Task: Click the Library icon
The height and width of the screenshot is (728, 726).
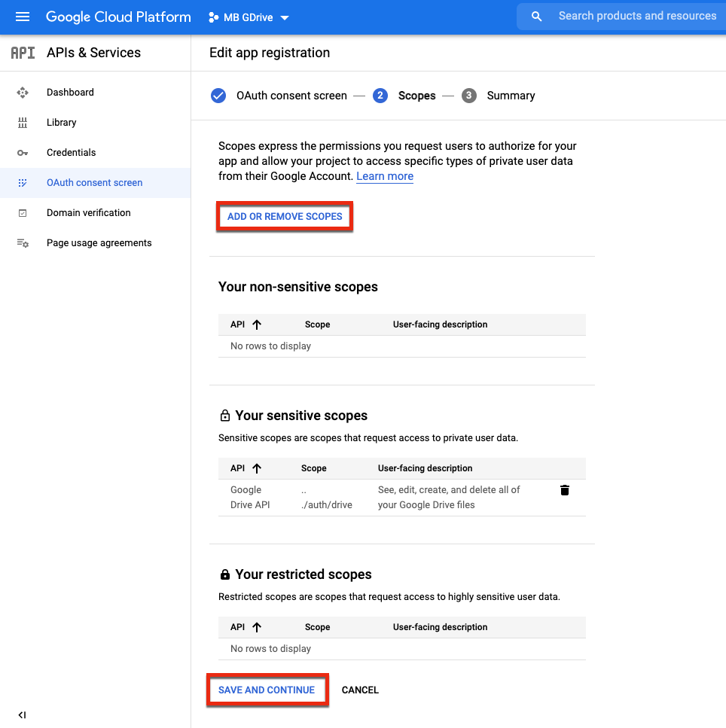Action: (23, 123)
